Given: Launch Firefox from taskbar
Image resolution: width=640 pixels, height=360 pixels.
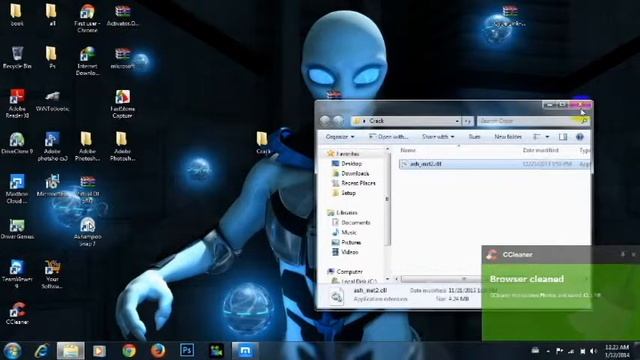Looking at the screenshot, I should tap(158, 351).
